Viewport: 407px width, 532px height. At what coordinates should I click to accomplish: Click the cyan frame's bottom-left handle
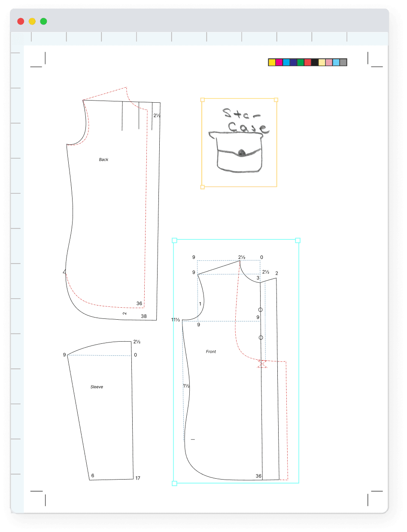click(x=174, y=483)
